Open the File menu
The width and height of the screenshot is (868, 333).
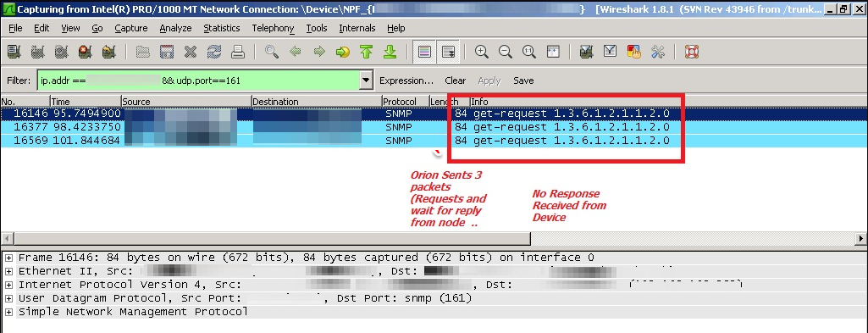pos(15,28)
